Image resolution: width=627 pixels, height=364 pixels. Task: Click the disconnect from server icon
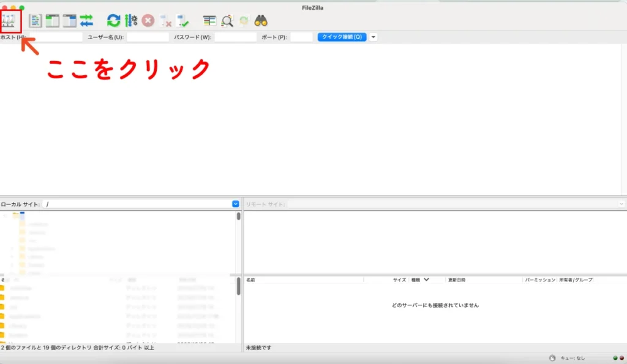click(166, 21)
